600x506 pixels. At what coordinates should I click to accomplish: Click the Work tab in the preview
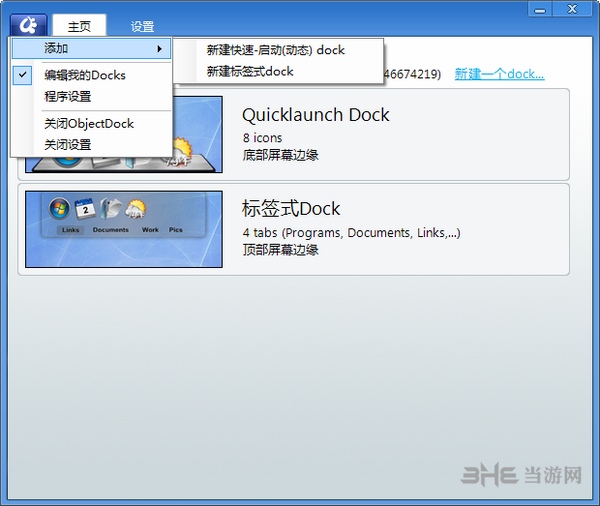coord(150,230)
